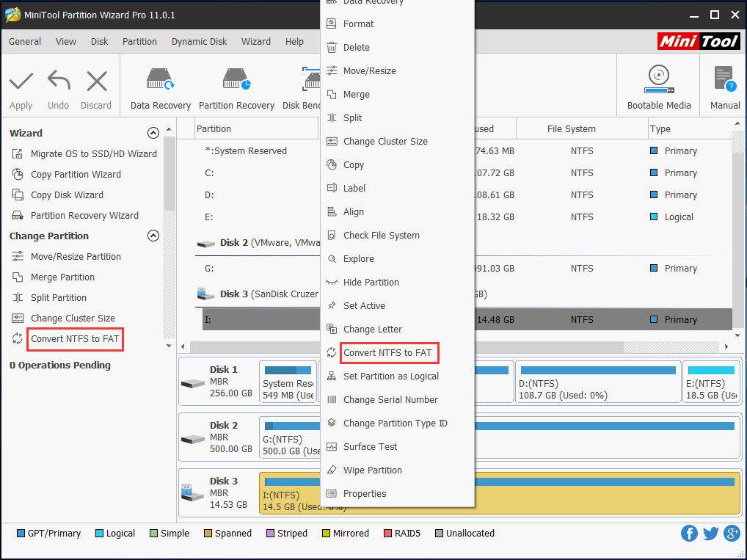Screen dimensions: 747x560
Task: Click the Apply checkmark icon
Action: 21,81
